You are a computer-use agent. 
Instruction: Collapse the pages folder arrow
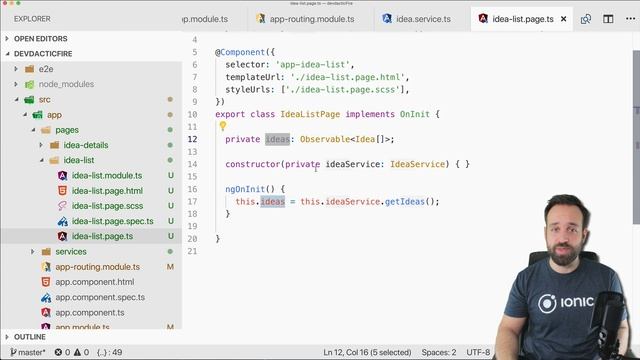coord(33,130)
